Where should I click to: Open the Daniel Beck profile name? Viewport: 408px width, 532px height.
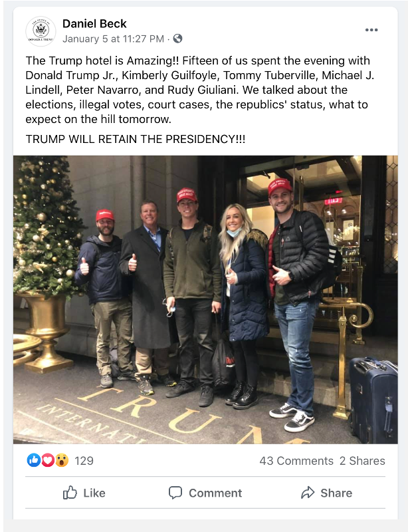point(94,24)
